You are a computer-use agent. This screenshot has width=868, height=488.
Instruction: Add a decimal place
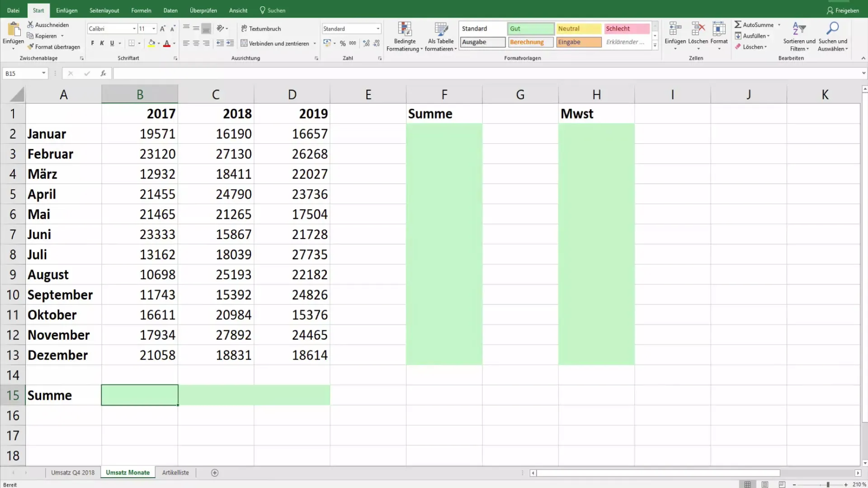[366, 43]
